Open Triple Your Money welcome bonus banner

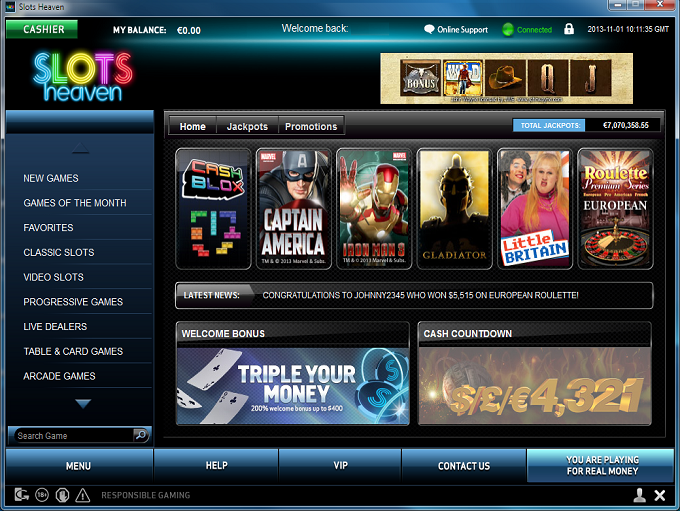293,386
